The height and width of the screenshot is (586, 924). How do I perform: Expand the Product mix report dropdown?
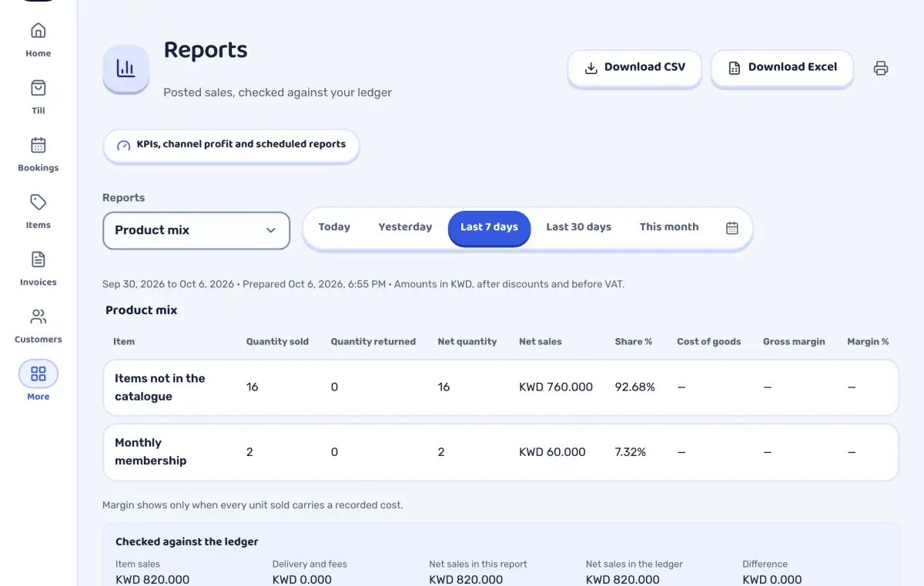(196, 230)
